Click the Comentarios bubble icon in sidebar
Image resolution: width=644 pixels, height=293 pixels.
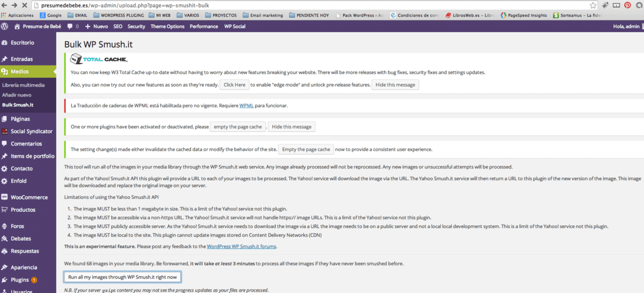coord(5,144)
